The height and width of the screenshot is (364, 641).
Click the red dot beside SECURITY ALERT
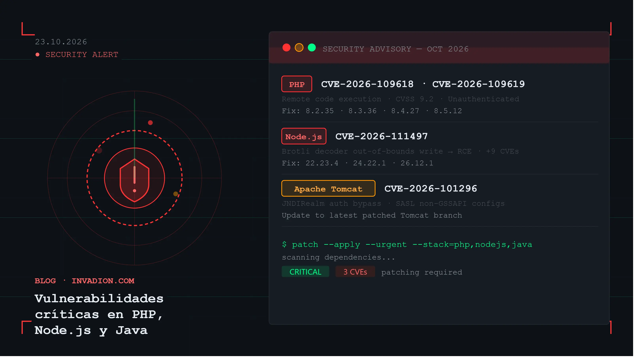coord(38,54)
